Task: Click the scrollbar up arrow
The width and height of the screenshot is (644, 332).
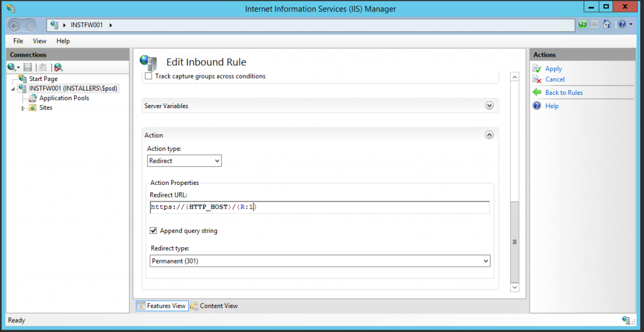Action: point(514,77)
